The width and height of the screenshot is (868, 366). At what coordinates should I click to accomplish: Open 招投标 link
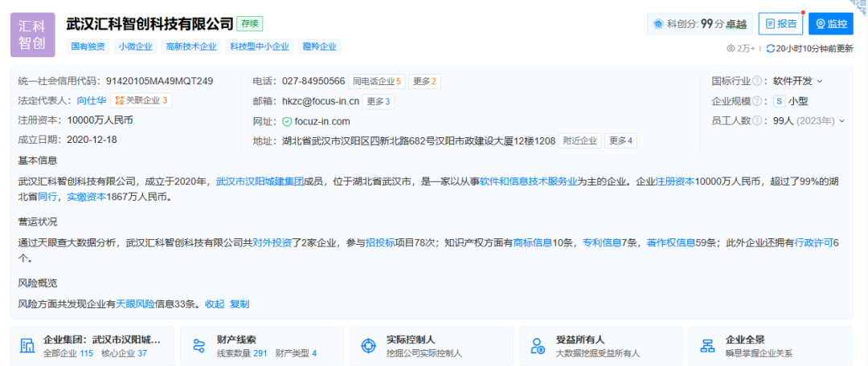(x=380, y=242)
